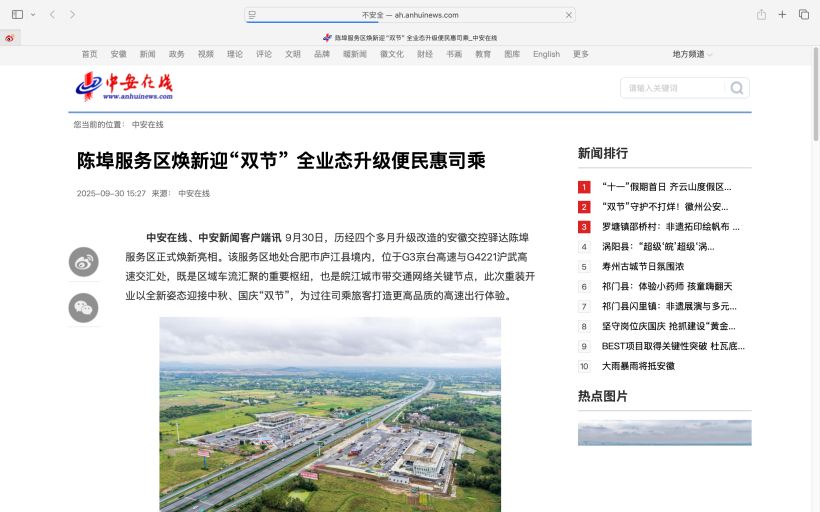Show the tab overview grid
Image resolution: width=820 pixels, height=512 pixels.
click(804, 15)
